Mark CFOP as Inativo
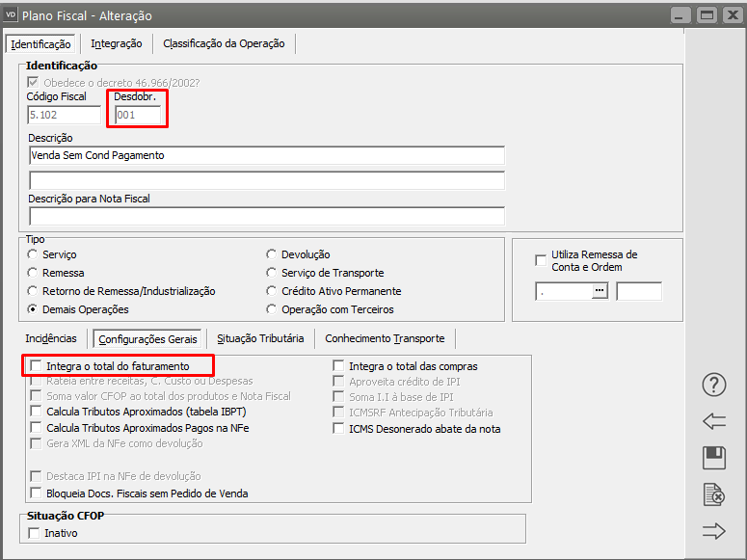The height and width of the screenshot is (560, 747). pyautogui.click(x=34, y=533)
